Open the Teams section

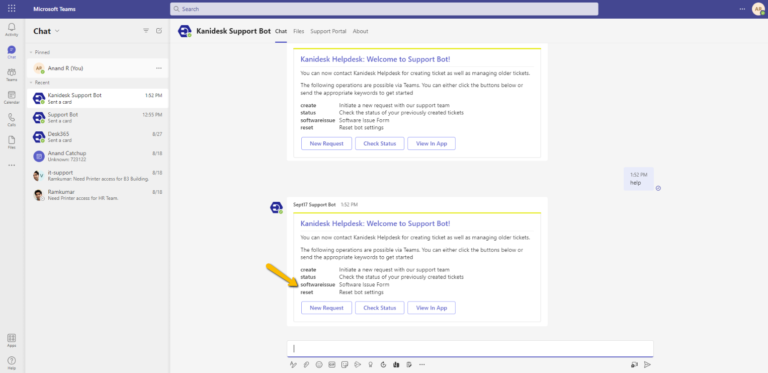[x=11, y=74]
